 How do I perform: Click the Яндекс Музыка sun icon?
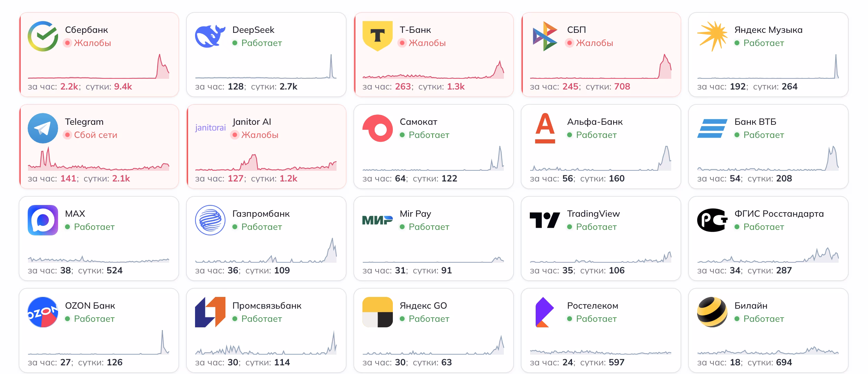coord(712,35)
